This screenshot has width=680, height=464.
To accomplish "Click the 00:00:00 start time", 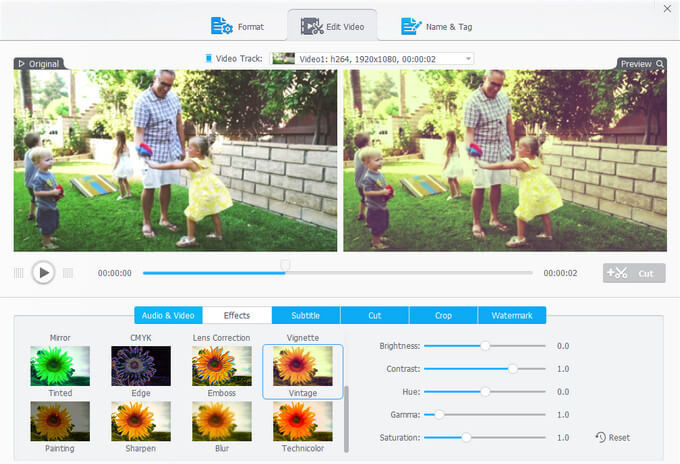I will [114, 273].
